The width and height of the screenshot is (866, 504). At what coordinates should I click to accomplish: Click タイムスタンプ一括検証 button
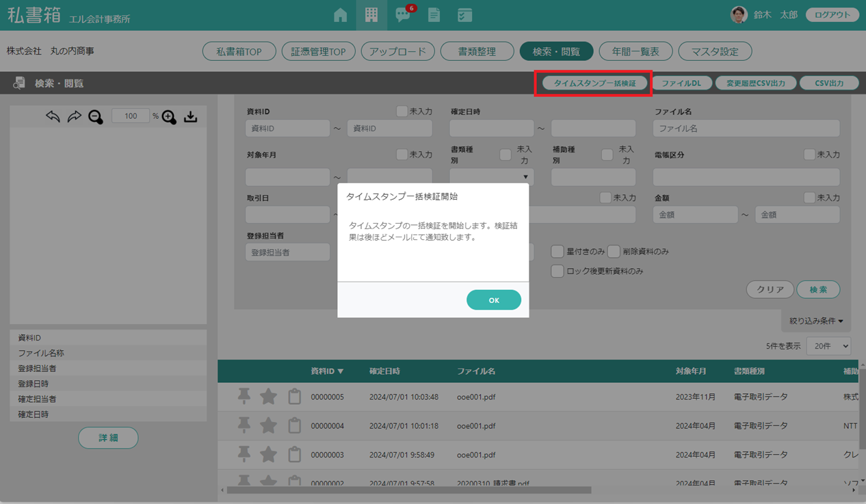pos(594,83)
